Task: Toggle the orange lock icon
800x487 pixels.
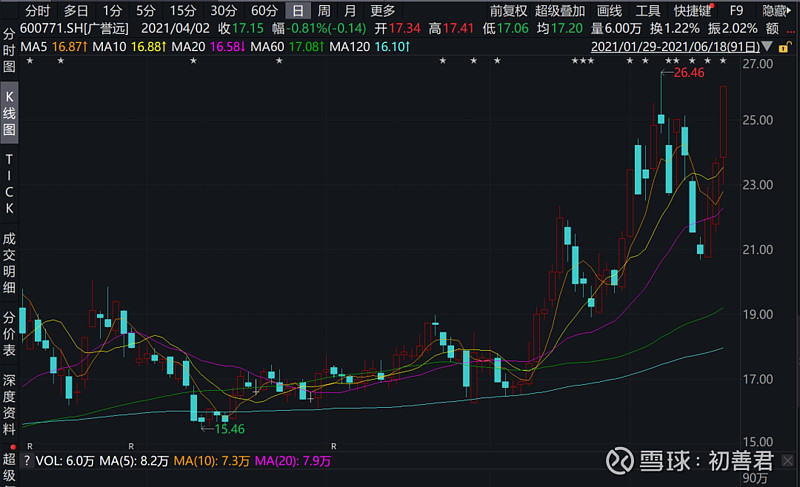Action: coord(785,47)
